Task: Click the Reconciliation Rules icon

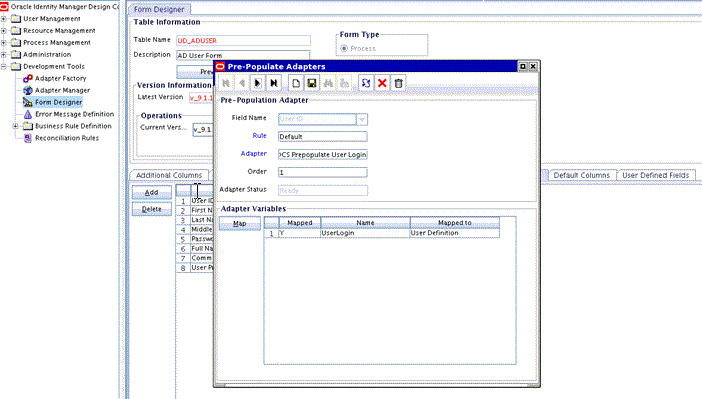Action: [28, 138]
